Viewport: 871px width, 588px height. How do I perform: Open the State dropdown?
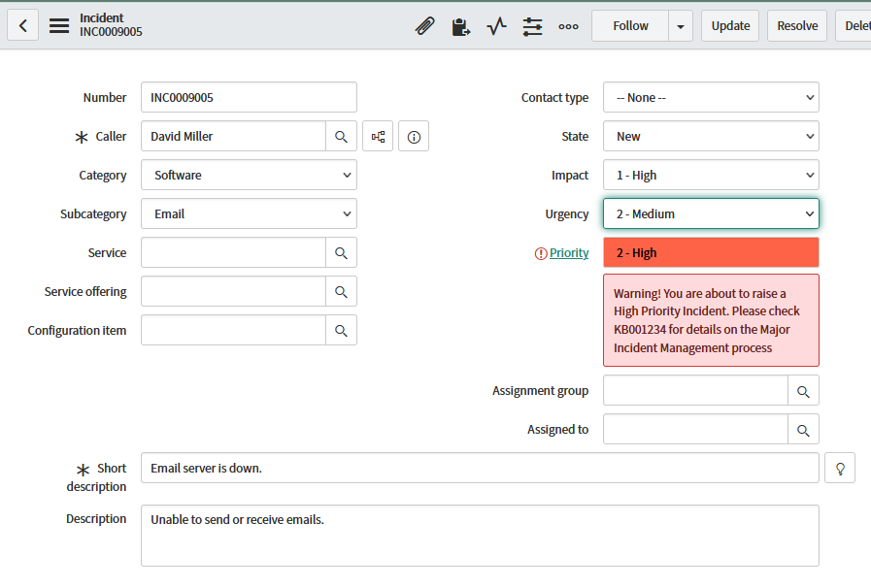tap(711, 136)
